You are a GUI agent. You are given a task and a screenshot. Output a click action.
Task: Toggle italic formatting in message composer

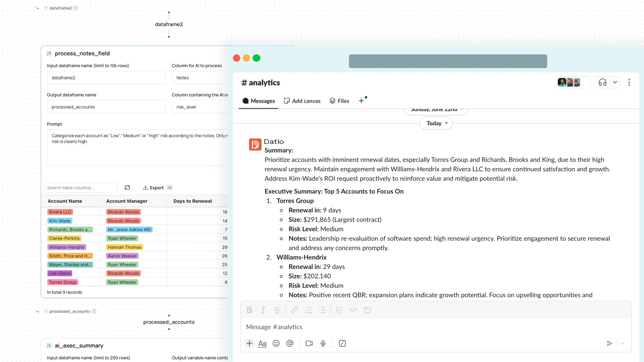(x=263, y=310)
